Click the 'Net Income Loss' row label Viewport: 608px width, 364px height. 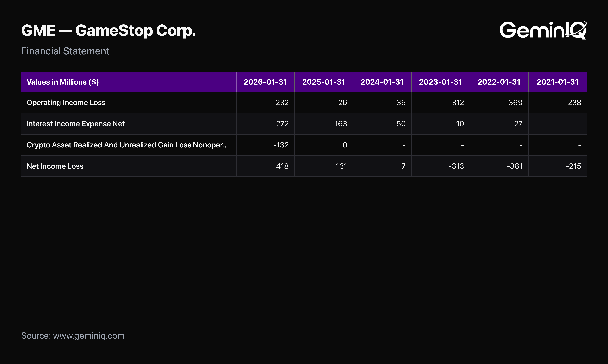[x=55, y=166]
